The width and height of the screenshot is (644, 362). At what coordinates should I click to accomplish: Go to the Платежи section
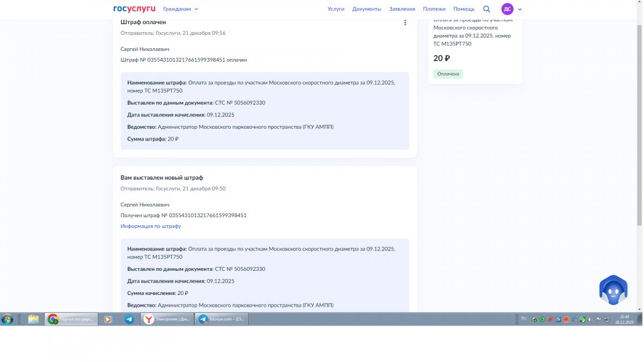click(x=434, y=9)
